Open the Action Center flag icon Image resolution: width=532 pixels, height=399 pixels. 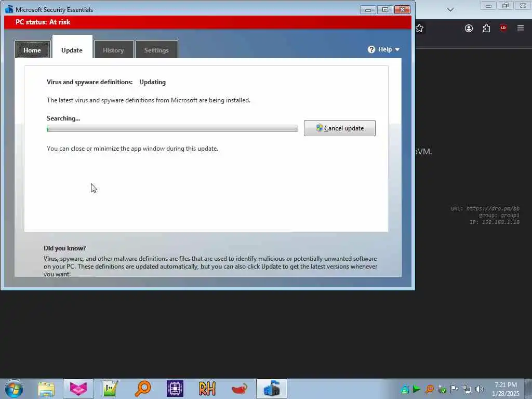tap(454, 389)
